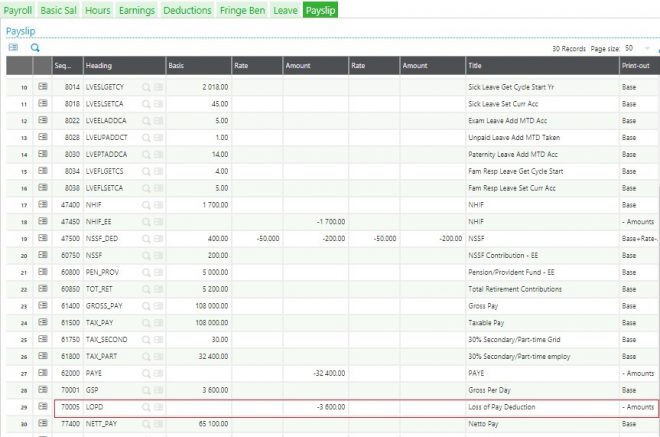The width and height of the screenshot is (660, 437).
Task: Open the row detail icon for NHIF row 17
Action: pyautogui.click(x=43, y=203)
